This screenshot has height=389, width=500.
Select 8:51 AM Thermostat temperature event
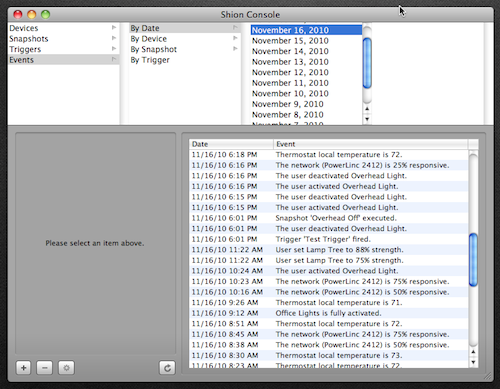coord(329,324)
